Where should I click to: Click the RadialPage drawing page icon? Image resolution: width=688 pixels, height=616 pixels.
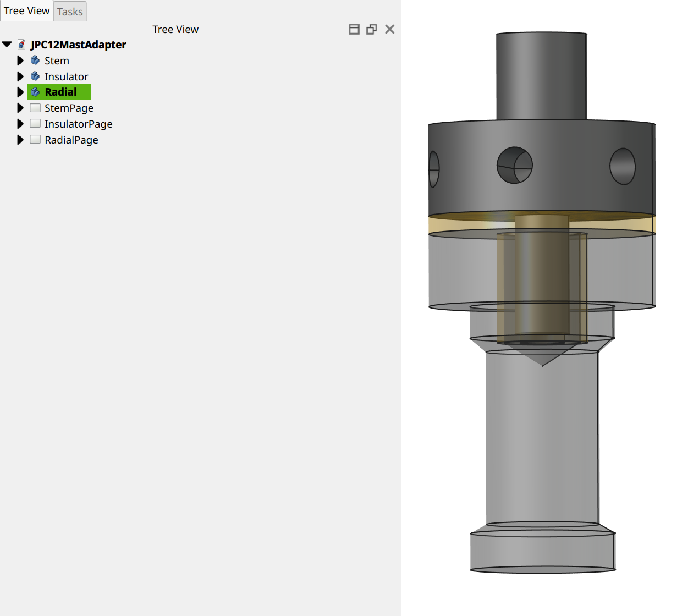pos(35,140)
